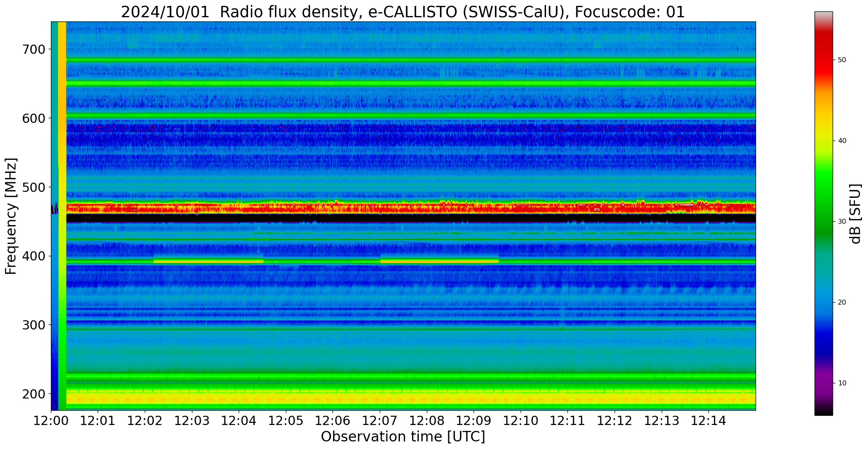Click the plot title mentioning e-CALLISTO
Viewport: 868px width, 449px height.
[x=403, y=12]
